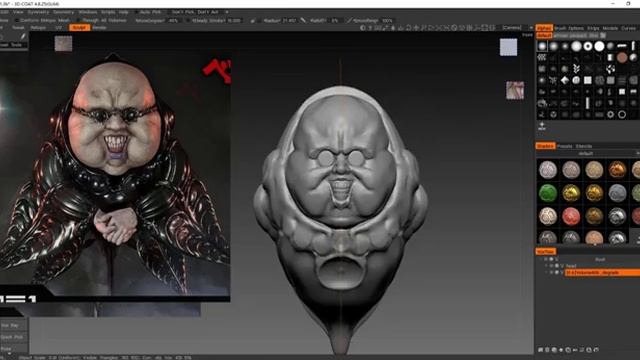Image resolution: width=640 pixels, height=360 pixels.
Task: Click the Smoothing percentage field
Action: point(387,20)
